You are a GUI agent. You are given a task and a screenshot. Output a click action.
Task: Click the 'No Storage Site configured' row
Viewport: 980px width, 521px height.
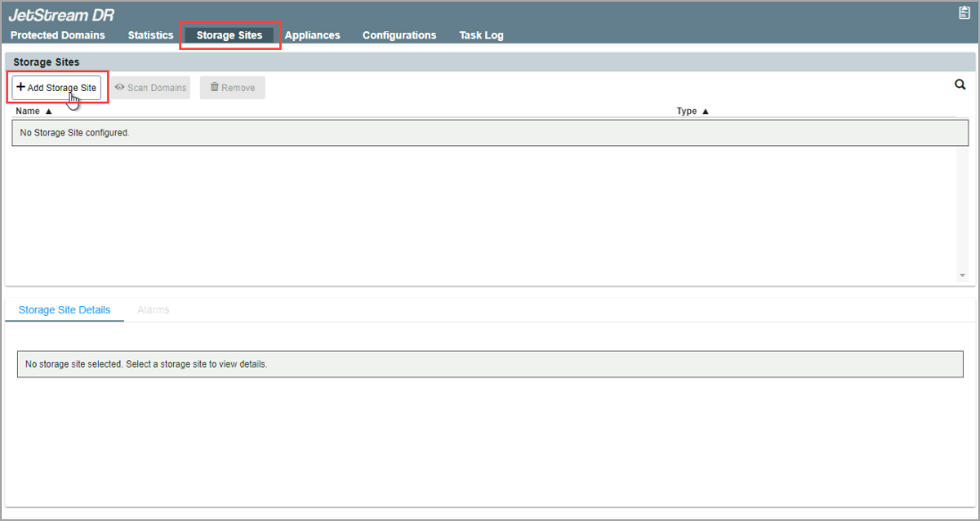(x=490, y=133)
